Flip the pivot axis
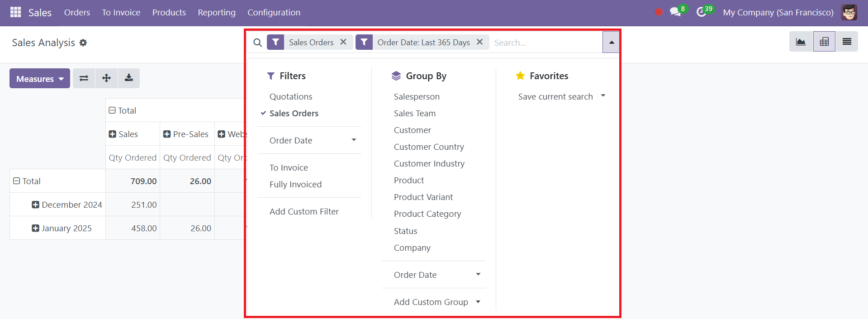The width and height of the screenshot is (868, 319). [84, 78]
